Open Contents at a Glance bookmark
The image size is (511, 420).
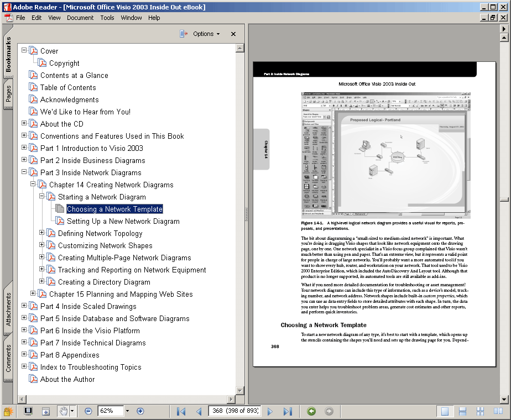[74, 75]
